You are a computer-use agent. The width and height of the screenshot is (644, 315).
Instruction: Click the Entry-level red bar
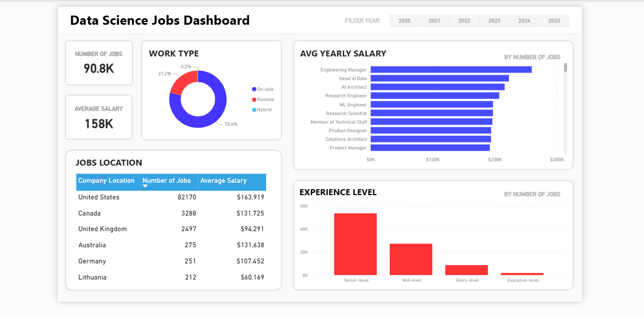(467, 270)
